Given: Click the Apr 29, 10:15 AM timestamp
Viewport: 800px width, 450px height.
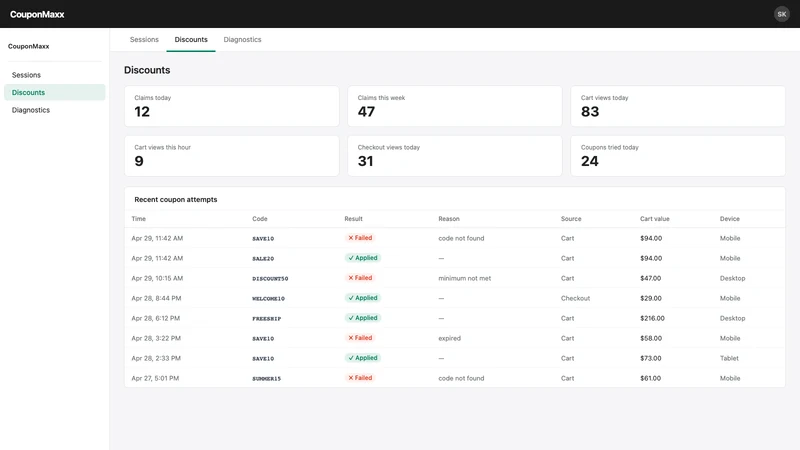Looking at the screenshot, I should pos(157,279).
